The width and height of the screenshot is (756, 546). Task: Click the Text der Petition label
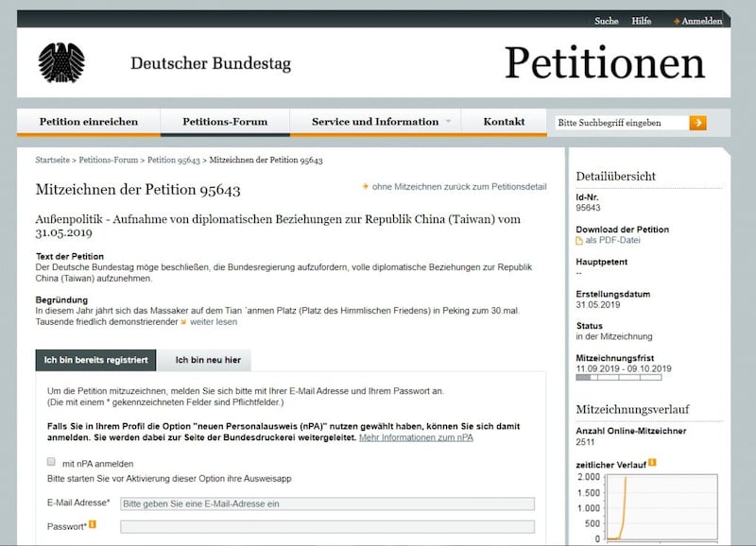point(69,256)
